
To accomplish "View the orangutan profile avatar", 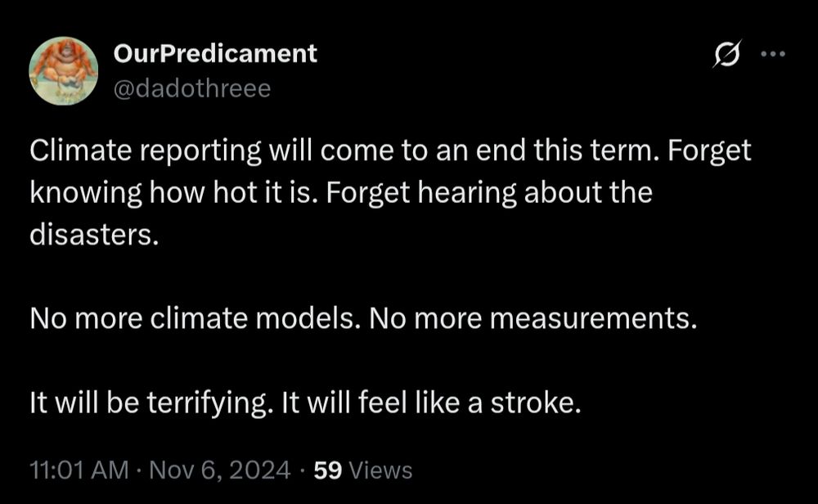I will [x=64, y=70].
